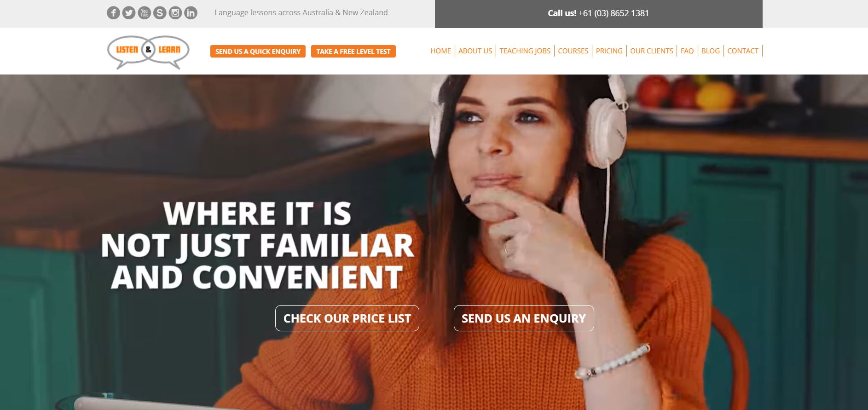This screenshot has width=868, height=410.
Task: Open the Facebook social icon
Action: tap(113, 13)
